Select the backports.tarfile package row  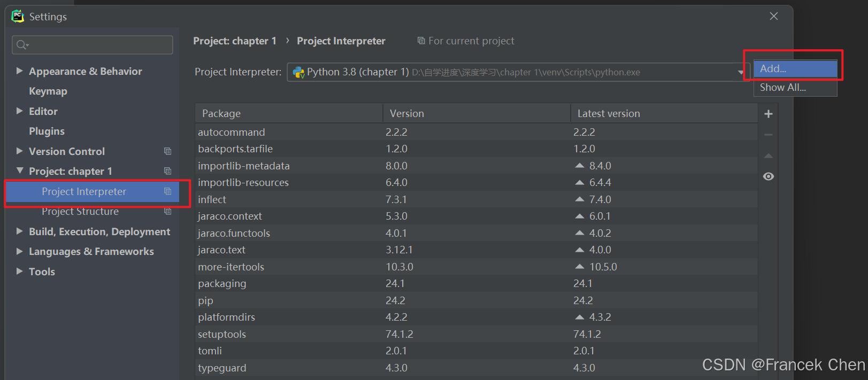[x=477, y=149]
